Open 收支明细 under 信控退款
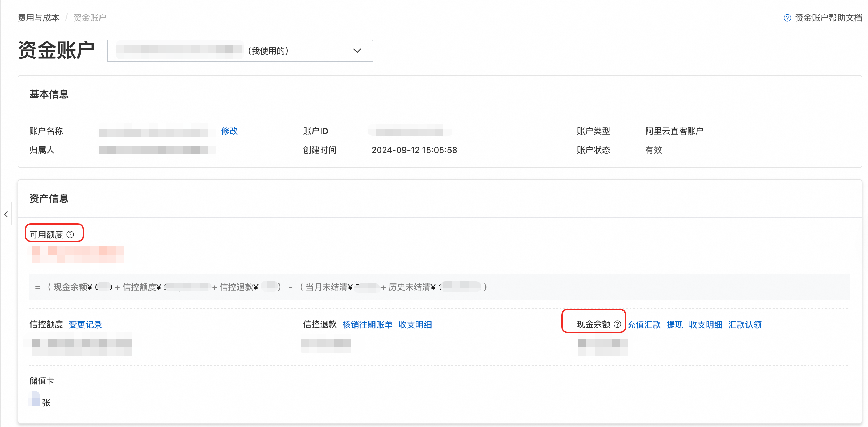Viewport: 868px width, 427px height. [415, 324]
